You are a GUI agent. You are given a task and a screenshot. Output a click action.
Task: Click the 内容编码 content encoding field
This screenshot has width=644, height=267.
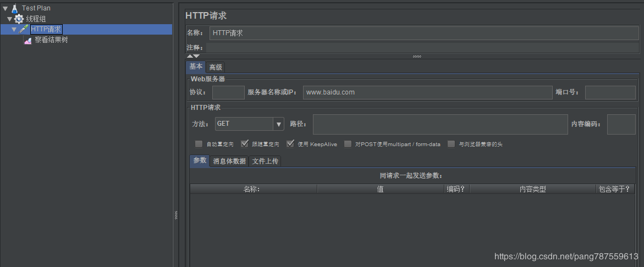tap(621, 124)
